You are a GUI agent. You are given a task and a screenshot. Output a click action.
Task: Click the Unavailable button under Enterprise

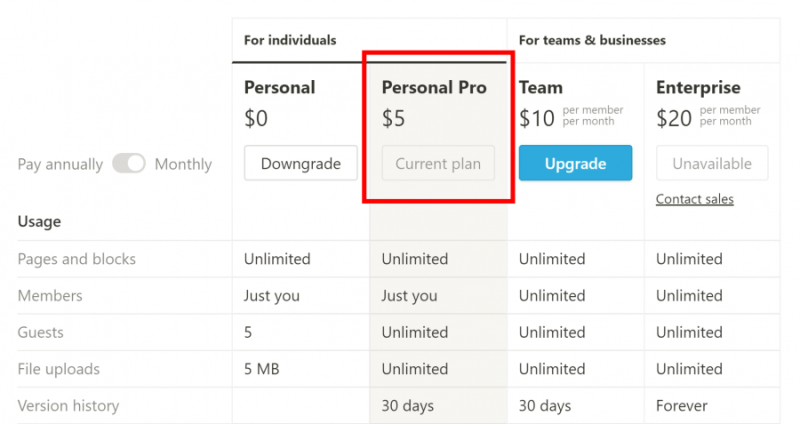(x=712, y=164)
